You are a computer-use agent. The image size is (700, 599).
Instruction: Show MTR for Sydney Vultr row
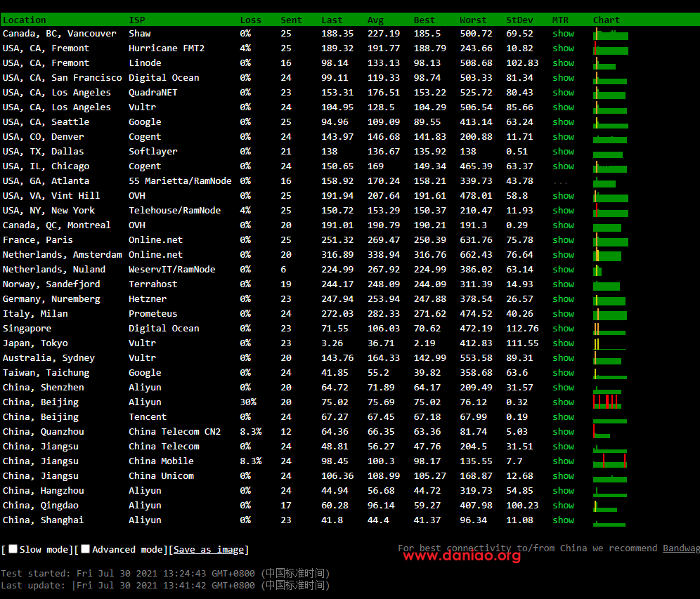[563, 357]
